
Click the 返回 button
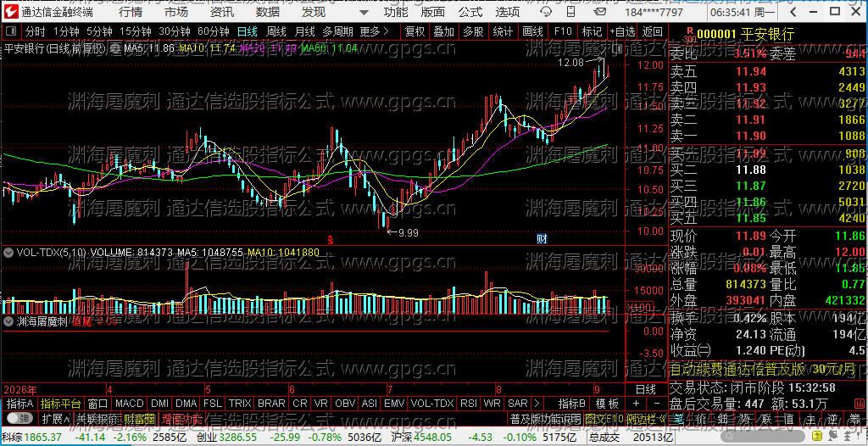(653, 31)
